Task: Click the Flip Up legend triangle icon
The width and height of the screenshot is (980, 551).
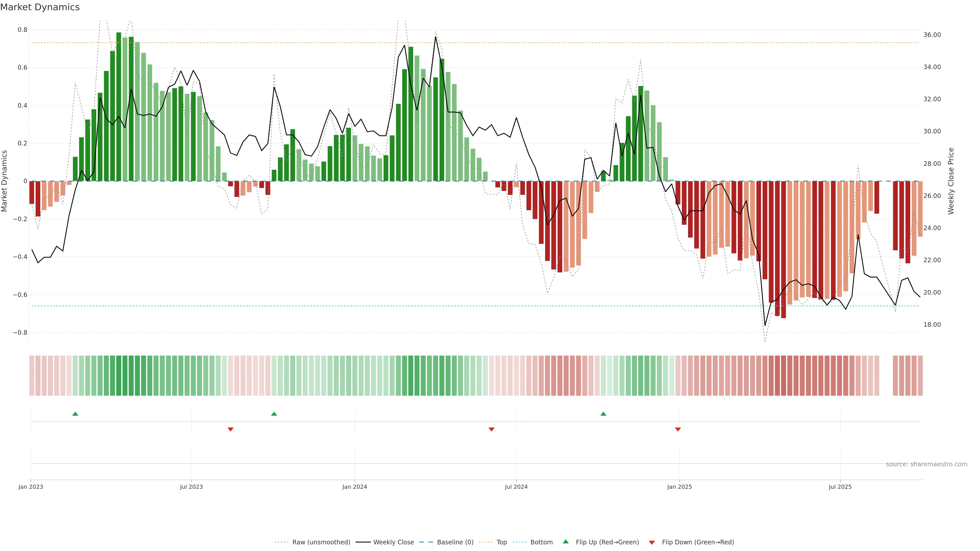Action: pos(566,542)
